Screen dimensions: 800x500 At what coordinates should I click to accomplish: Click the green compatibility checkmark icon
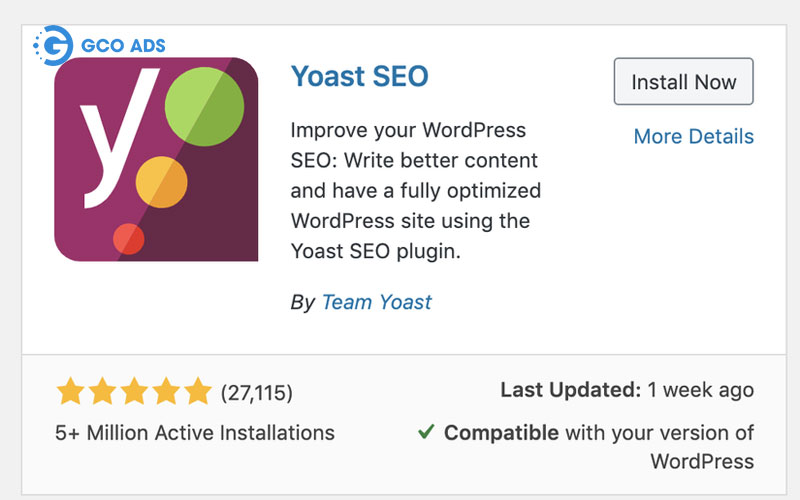click(426, 433)
